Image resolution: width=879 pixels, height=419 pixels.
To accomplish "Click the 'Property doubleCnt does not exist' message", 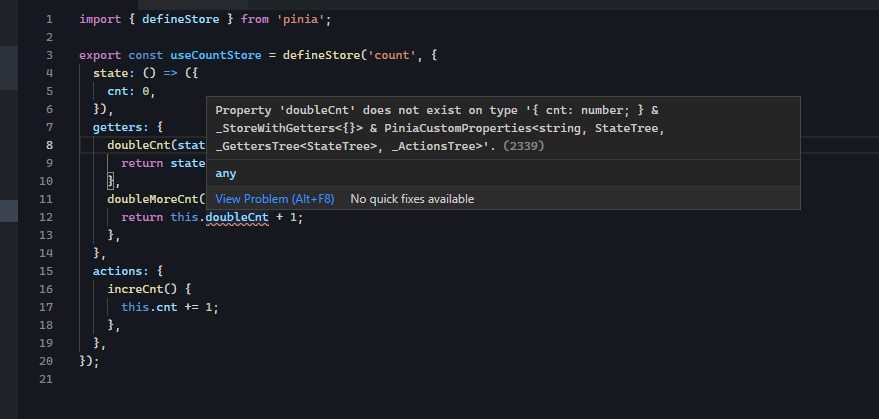I will [x=438, y=128].
